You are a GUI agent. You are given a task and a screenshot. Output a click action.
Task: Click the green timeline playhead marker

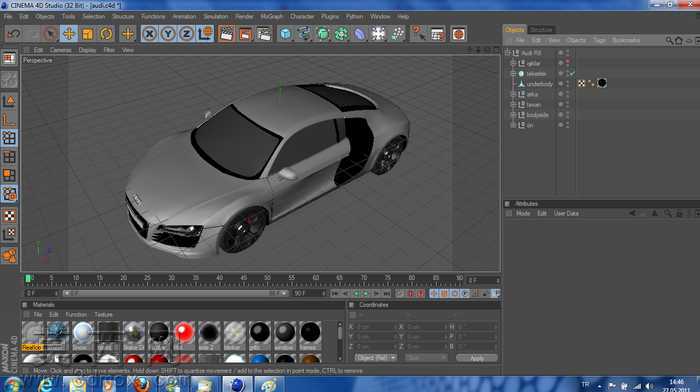click(28, 279)
